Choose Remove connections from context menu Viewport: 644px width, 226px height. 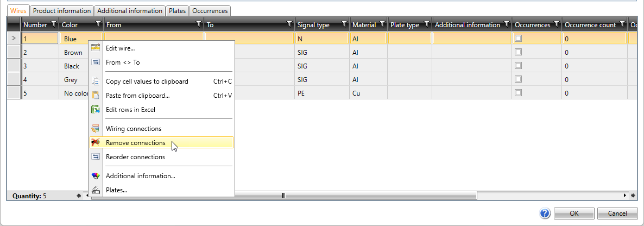136,143
